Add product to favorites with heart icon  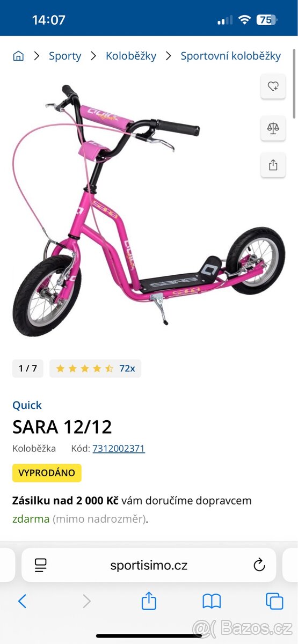click(273, 86)
